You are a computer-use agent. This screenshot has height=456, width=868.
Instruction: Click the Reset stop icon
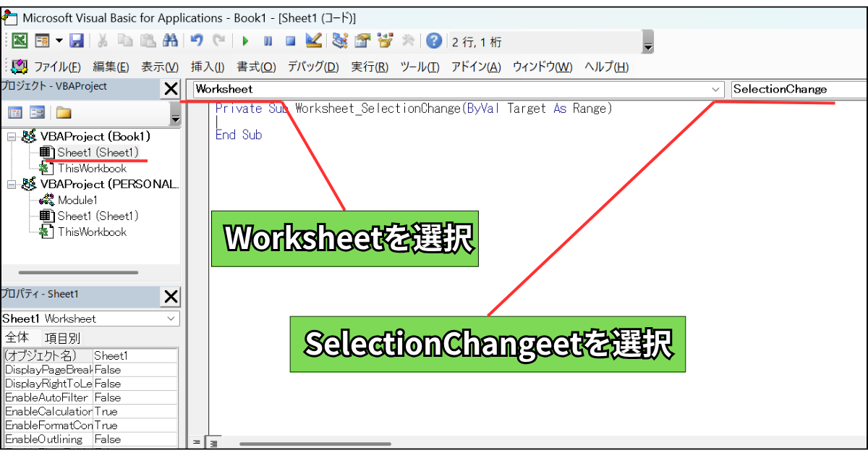[x=290, y=41]
